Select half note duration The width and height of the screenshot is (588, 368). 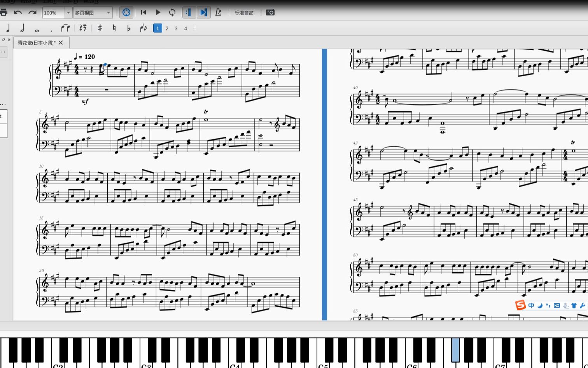click(22, 28)
